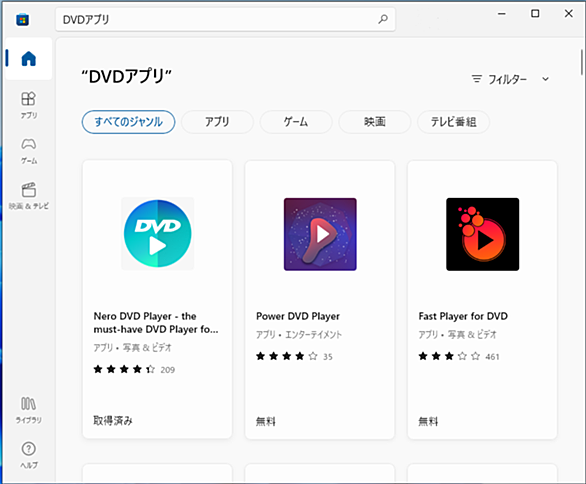Select the ゲーム filter chip

[296, 122]
